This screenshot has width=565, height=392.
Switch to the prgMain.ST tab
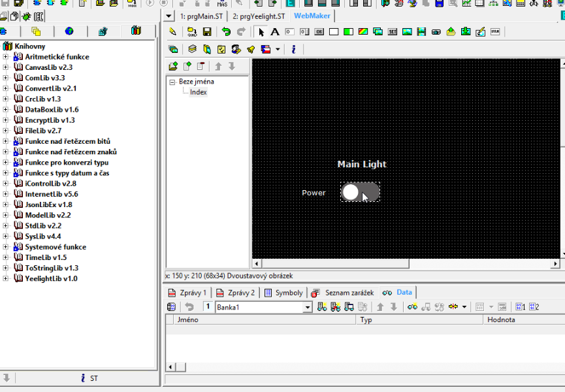[x=201, y=16]
